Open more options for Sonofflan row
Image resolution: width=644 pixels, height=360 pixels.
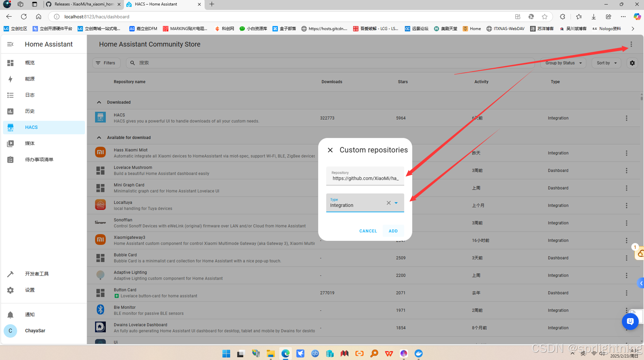[626, 223]
